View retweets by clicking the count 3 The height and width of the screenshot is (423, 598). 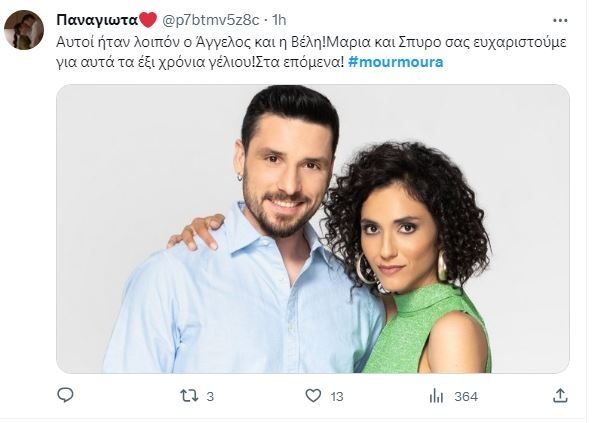coord(210,397)
